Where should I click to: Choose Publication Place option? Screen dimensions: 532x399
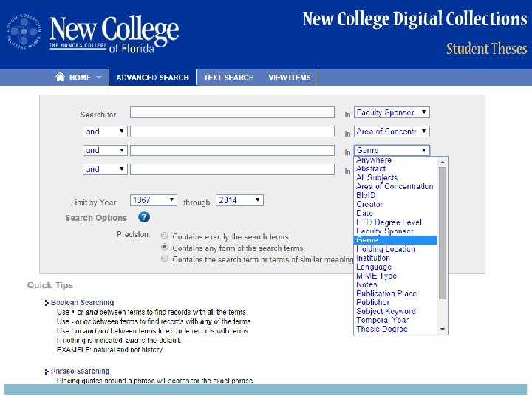(x=395, y=293)
